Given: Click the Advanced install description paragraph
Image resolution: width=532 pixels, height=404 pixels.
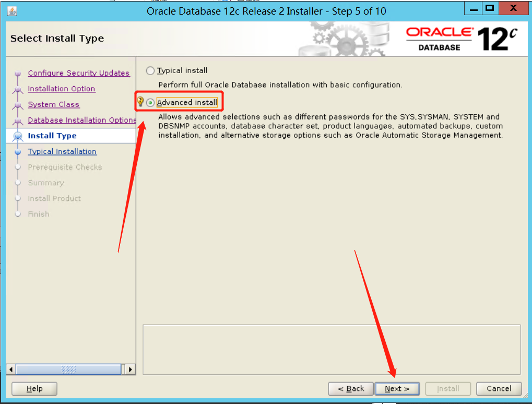Looking at the screenshot, I should tap(330, 126).
